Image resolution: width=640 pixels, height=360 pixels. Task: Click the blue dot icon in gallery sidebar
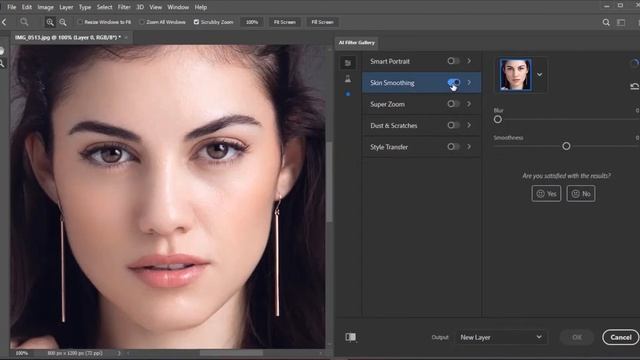[x=348, y=94]
